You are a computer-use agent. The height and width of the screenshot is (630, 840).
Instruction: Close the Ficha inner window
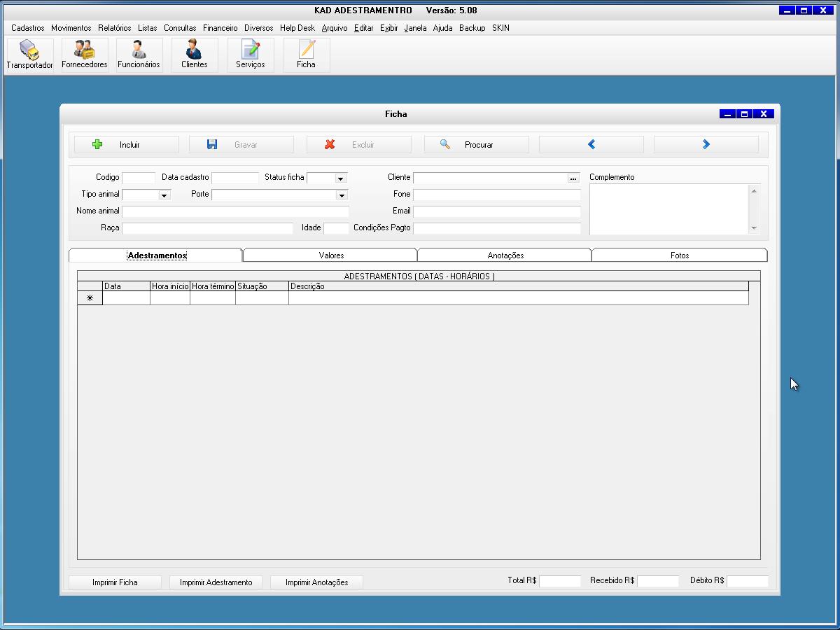764,114
